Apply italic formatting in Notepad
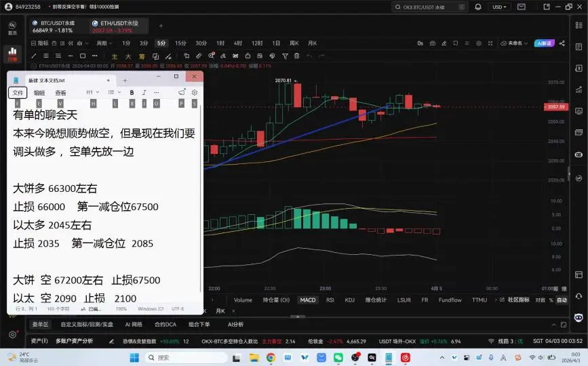588x366 pixels. coord(144,93)
